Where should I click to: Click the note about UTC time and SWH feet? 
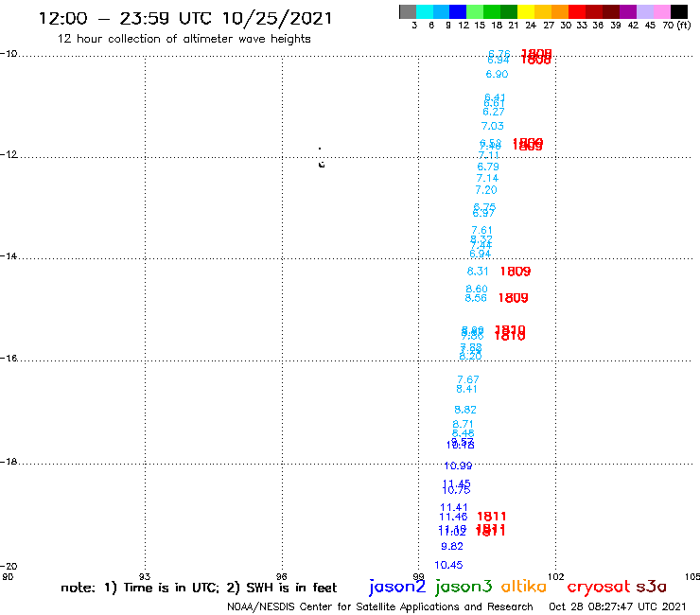tap(199, 588)
